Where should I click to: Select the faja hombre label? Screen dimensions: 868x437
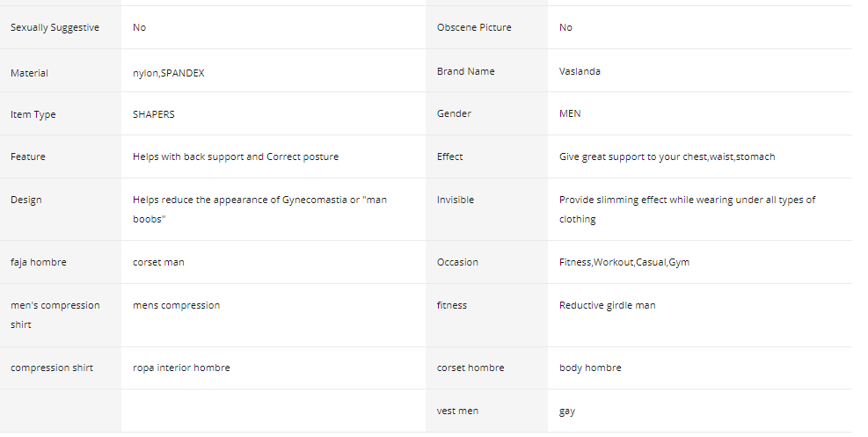click(38, 262)
